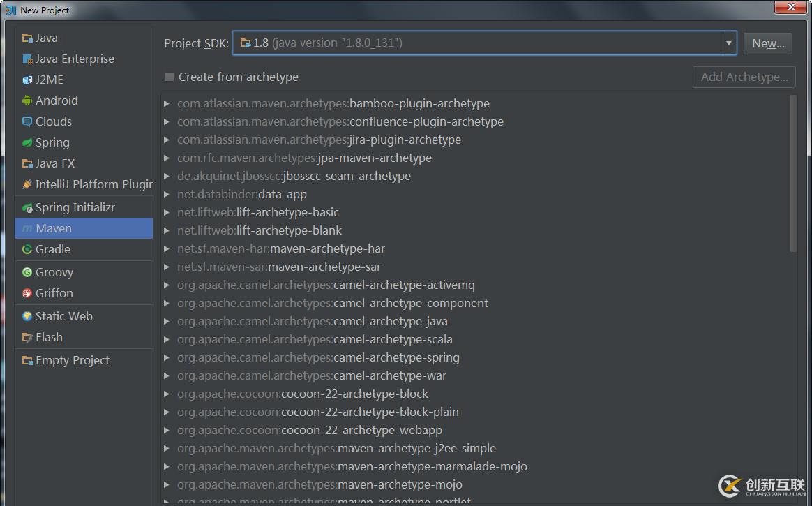812x506 pixels.
Task: Expand camel-archetype-java tree arrow
Action: coord(166,321)
